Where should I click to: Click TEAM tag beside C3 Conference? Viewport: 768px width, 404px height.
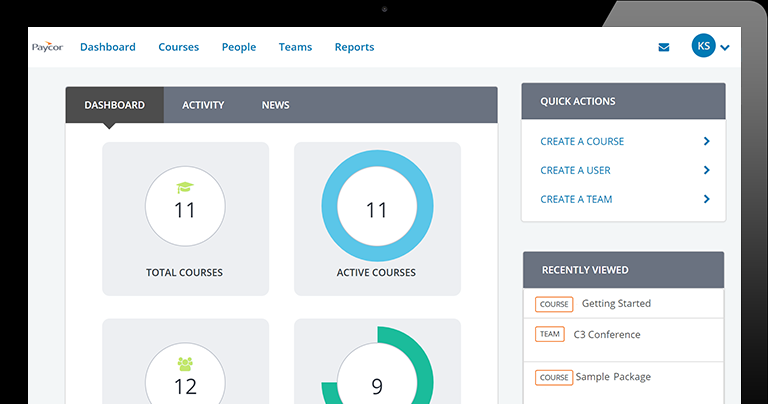click(550, 334)
